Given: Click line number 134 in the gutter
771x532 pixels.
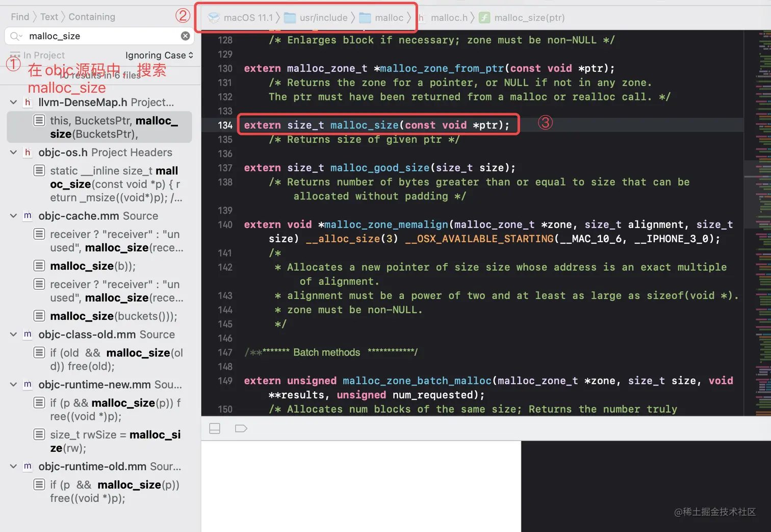Looking at the screenshot, I should click(x=225, y=125).
